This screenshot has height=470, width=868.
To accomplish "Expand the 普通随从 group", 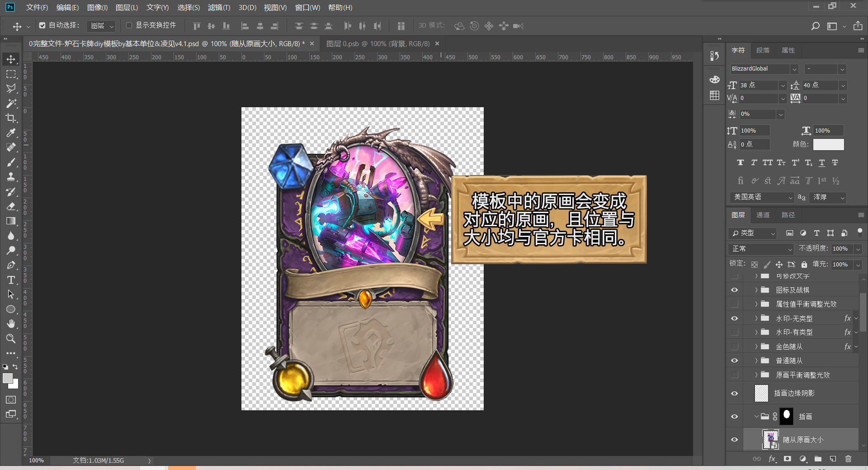I will coord(756,361).
